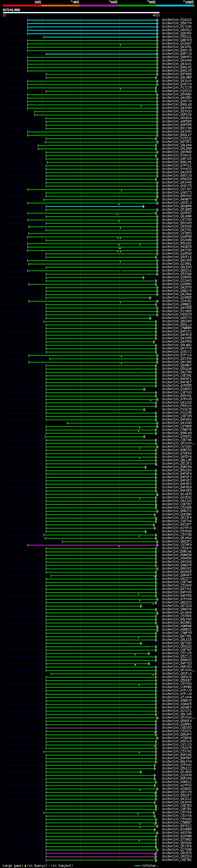Click hit label UniRef100_A5AZG9

177,179
